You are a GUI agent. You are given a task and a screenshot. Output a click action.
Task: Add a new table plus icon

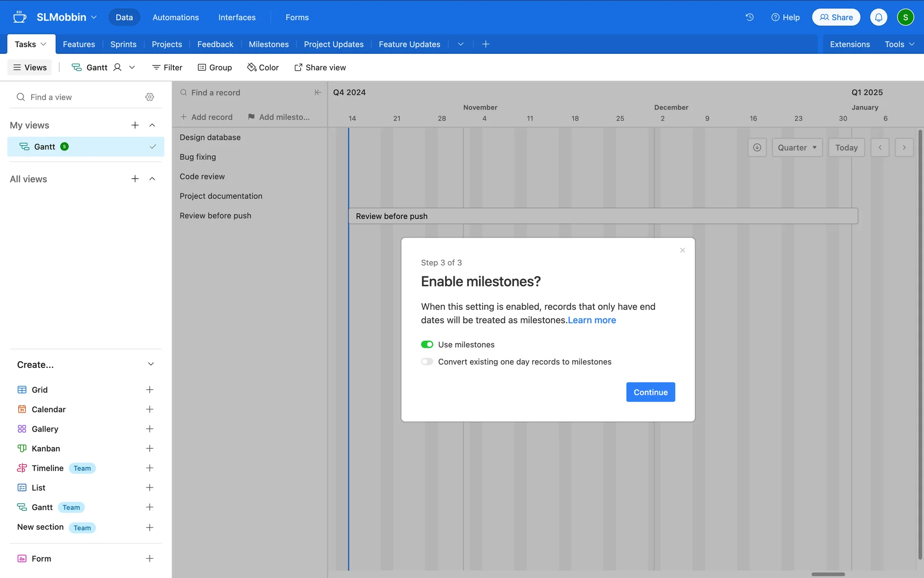tap(486, 44)
